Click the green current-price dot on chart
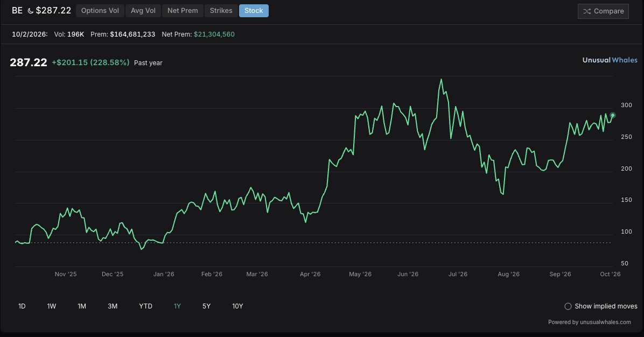Viewport: 644px width, 337px height. (x=612, y=115)
